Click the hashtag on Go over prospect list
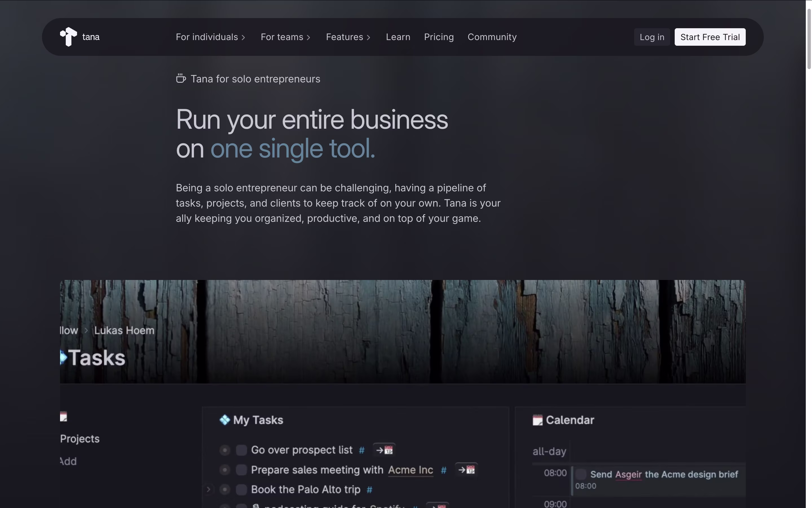This screenshot has height=508, width=812. pyautogui.click(x=362, y=450)
